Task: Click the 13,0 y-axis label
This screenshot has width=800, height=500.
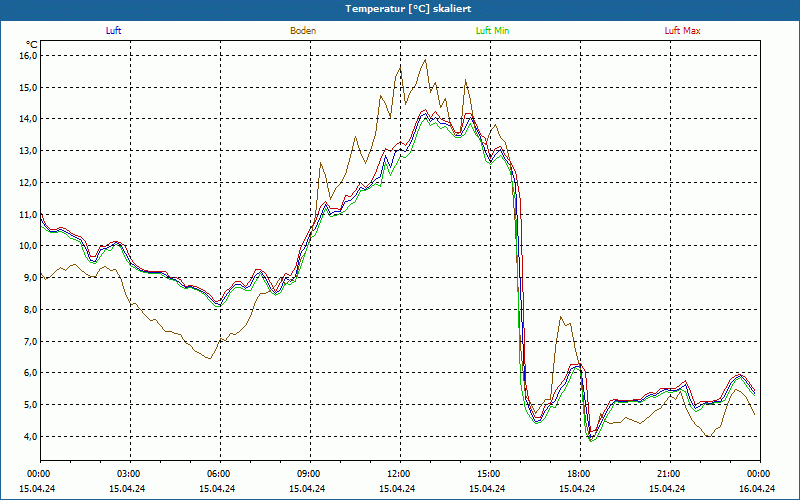Action: [29, 151]
